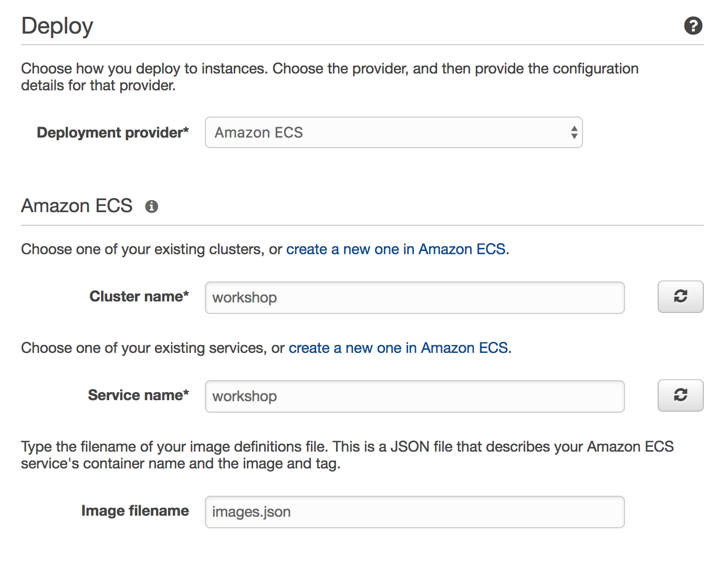Click the Amazon ECS section heading

(77, 206)
